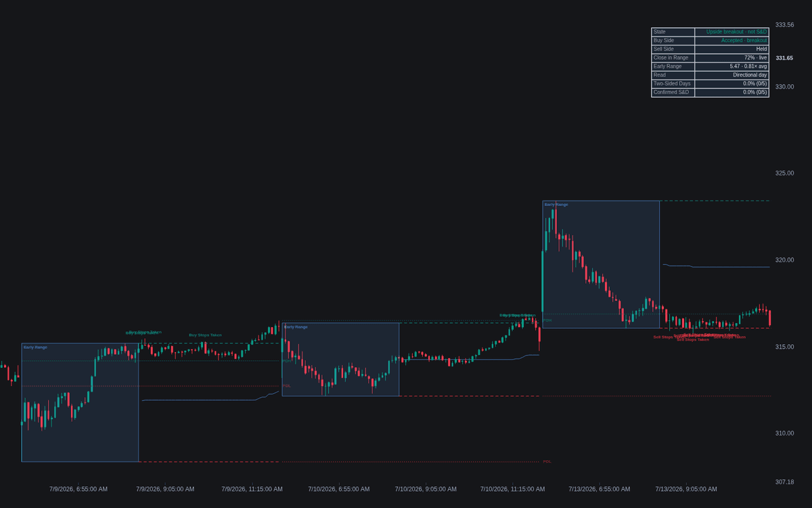Click the '7/10/2026, 11:15:00 AM' time label
The width and height of the screenshot is (812, 508).
tap(512, 489)
